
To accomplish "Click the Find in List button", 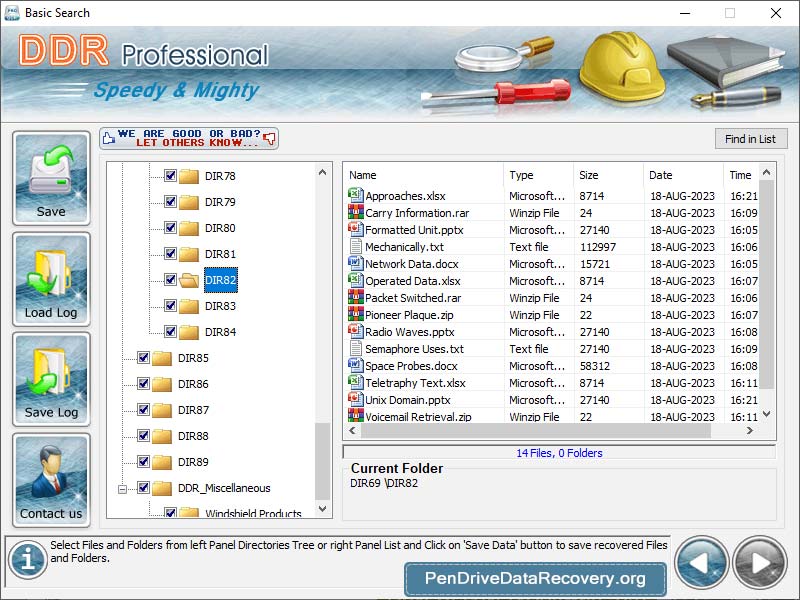I will coord(750,139).
